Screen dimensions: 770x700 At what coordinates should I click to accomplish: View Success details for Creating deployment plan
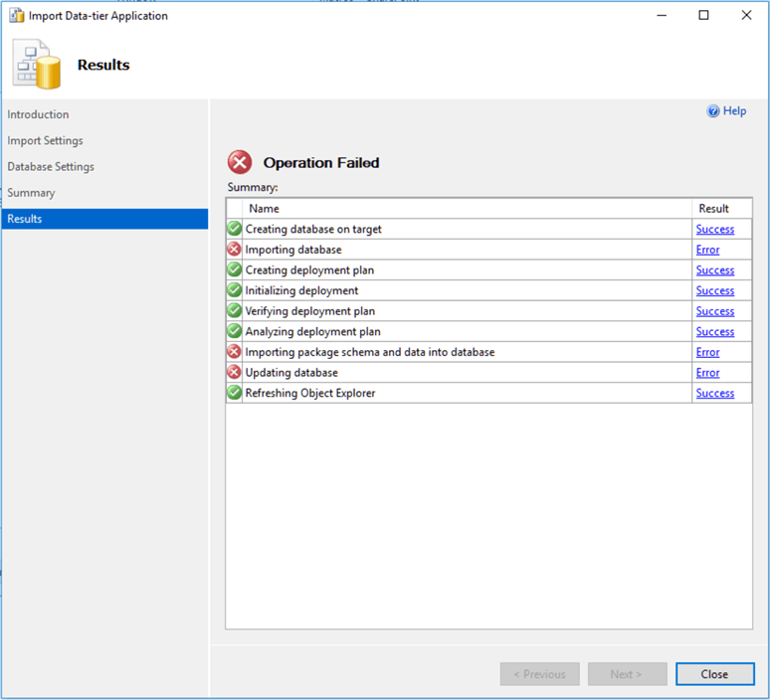pyautogui.click(x=714, y=270)
